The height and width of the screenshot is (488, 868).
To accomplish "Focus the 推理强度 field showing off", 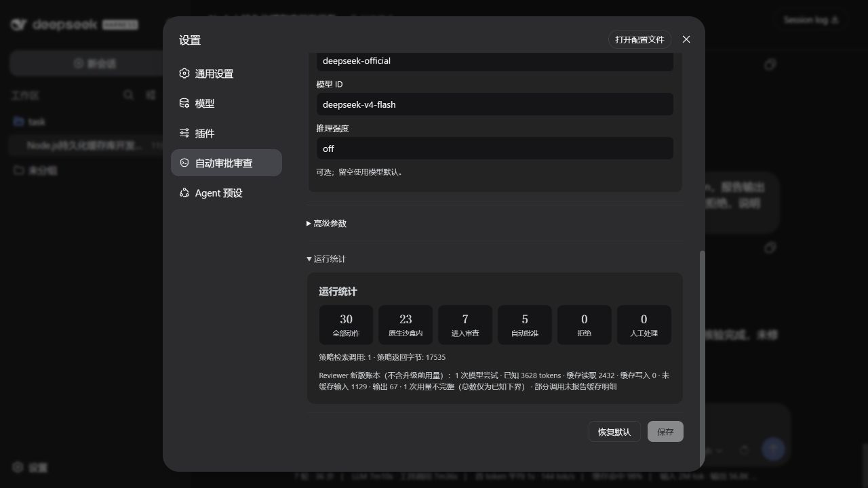I will (x=495, y=148).
